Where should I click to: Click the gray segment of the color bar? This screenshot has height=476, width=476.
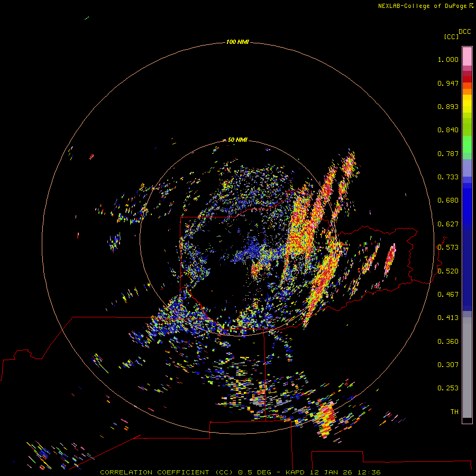pyautogui.click(x=467, y=368)
